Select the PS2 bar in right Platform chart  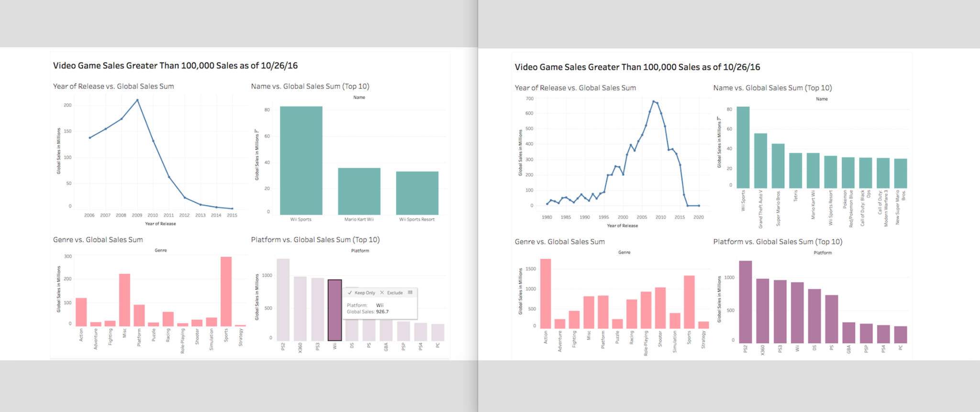click(x=745, y=302)
